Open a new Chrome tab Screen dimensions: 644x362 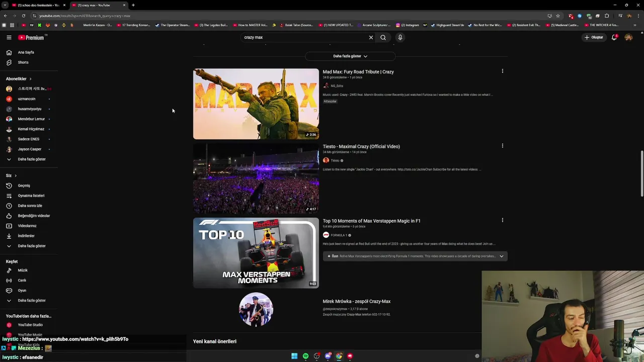[133, 5]
